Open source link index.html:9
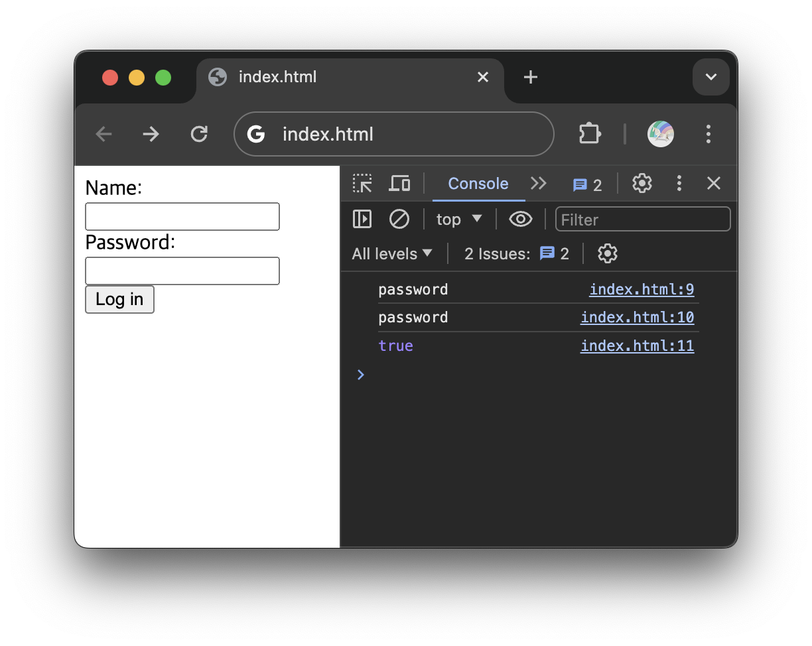Image resolution: width=812 pixels, height=646 pixels. pos(642,289)
